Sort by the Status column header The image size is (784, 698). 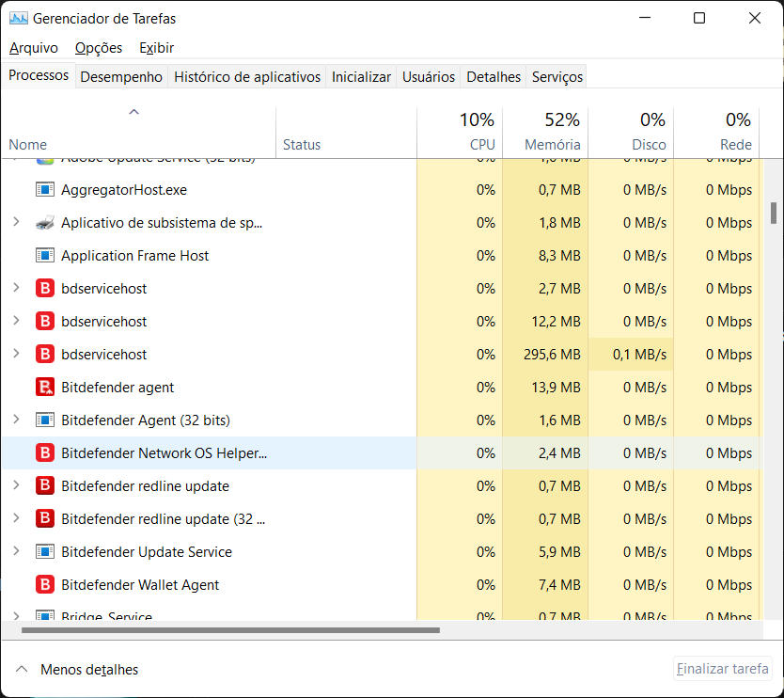click(x=346, y=133)
